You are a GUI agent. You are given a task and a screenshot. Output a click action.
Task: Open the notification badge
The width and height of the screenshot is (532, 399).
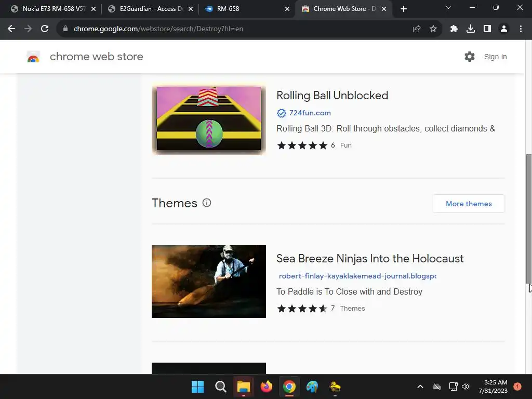(517, 386)
